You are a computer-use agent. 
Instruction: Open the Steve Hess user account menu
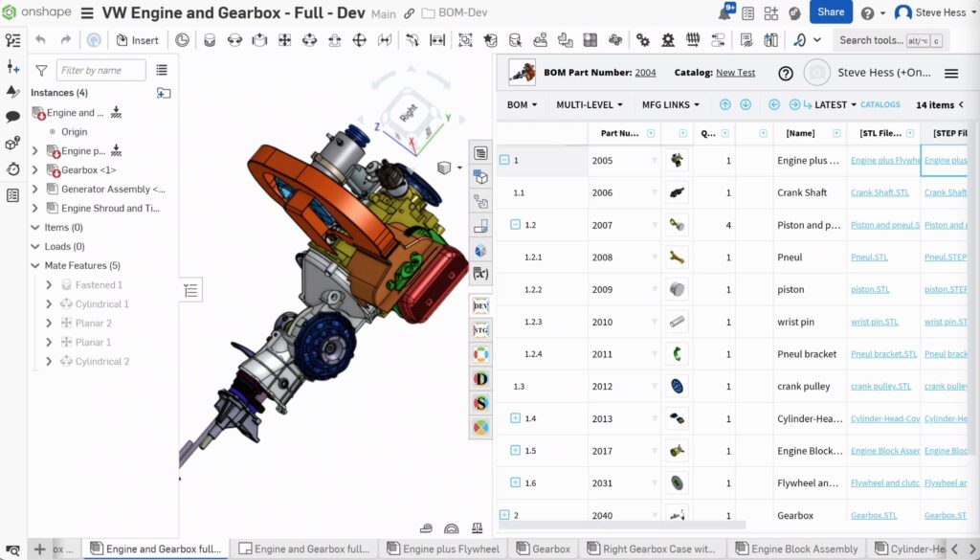tap(935, 12)
